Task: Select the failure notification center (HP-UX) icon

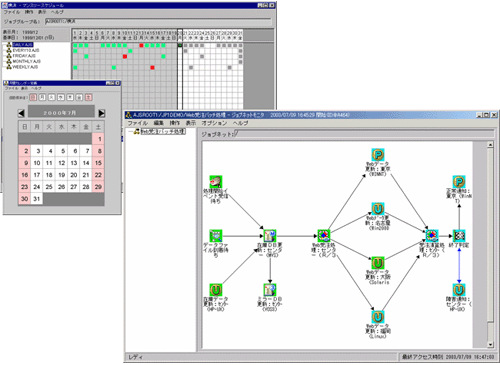Action: click(459, 290)
